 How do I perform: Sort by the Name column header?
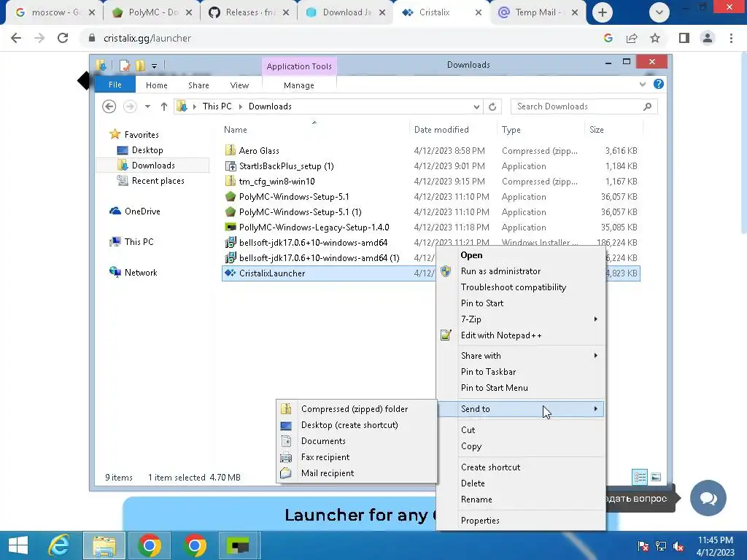point(236,130)
